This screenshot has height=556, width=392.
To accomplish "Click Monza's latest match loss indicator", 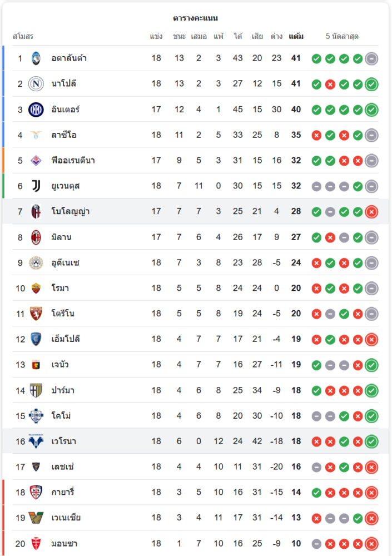I will [371, 544].
